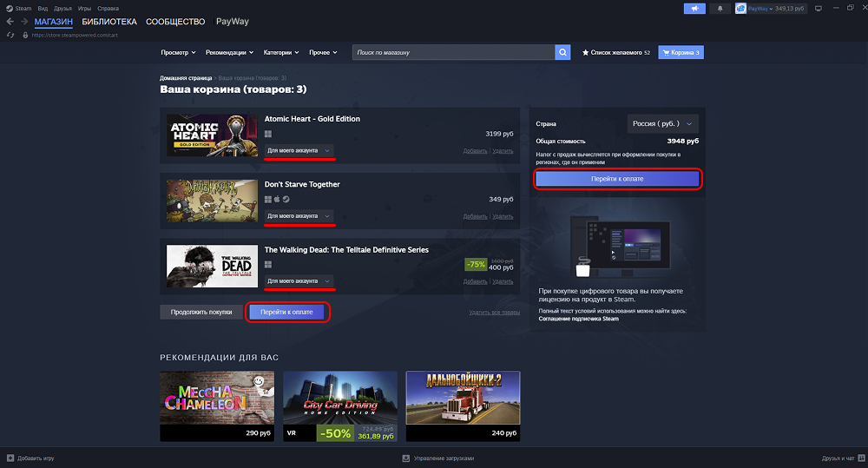Click the Atomic Heart - Gold Edition title
Viewport: 868px width, 468px height.
(x=312, y=119)
